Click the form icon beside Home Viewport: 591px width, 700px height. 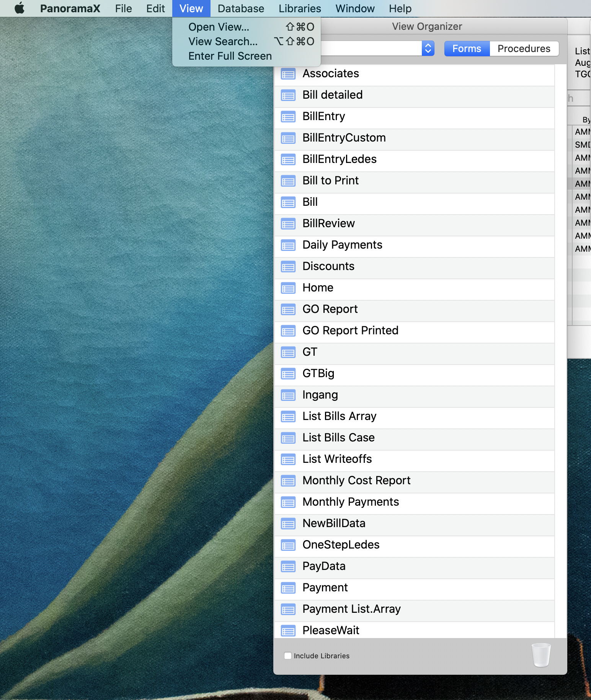click(x=288, y=288)
